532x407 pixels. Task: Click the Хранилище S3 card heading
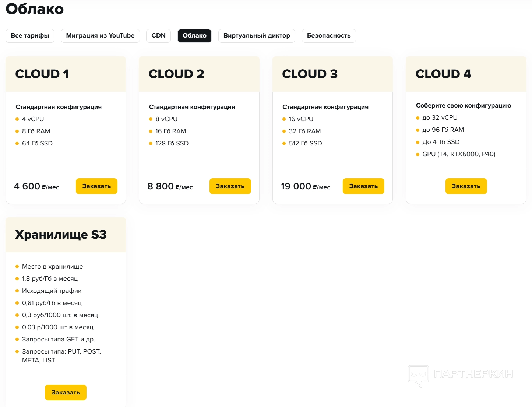61,235
